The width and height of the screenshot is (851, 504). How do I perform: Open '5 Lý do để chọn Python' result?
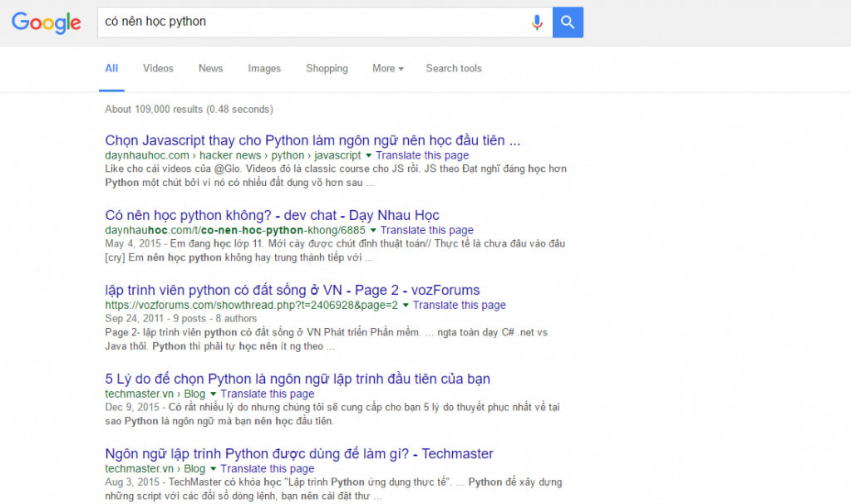pos(298,379)
